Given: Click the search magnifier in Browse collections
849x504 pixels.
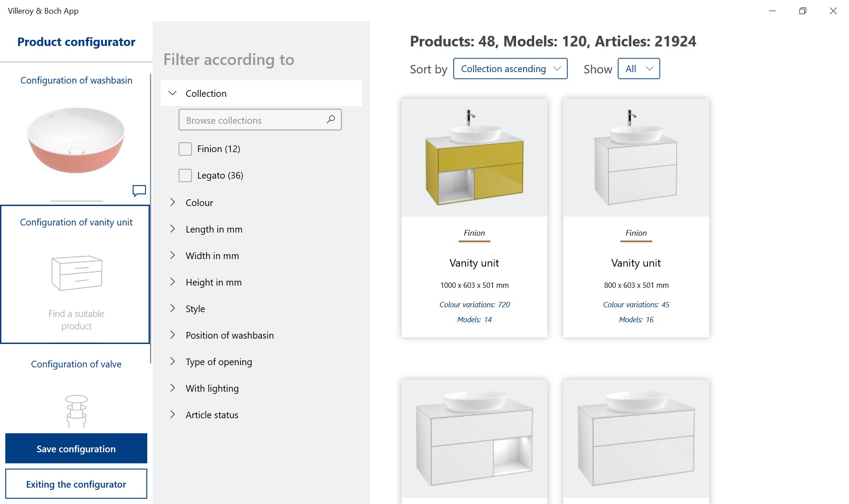Looking at the screenshot, I should click(x=330, y=119).
